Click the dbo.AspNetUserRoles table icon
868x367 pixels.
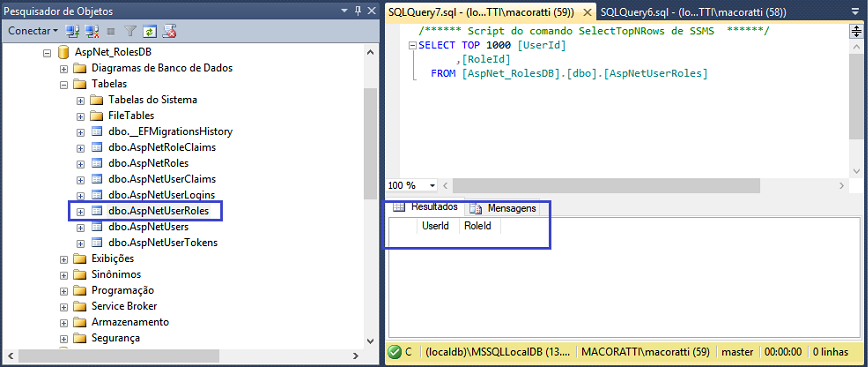(x=97, y=211)
